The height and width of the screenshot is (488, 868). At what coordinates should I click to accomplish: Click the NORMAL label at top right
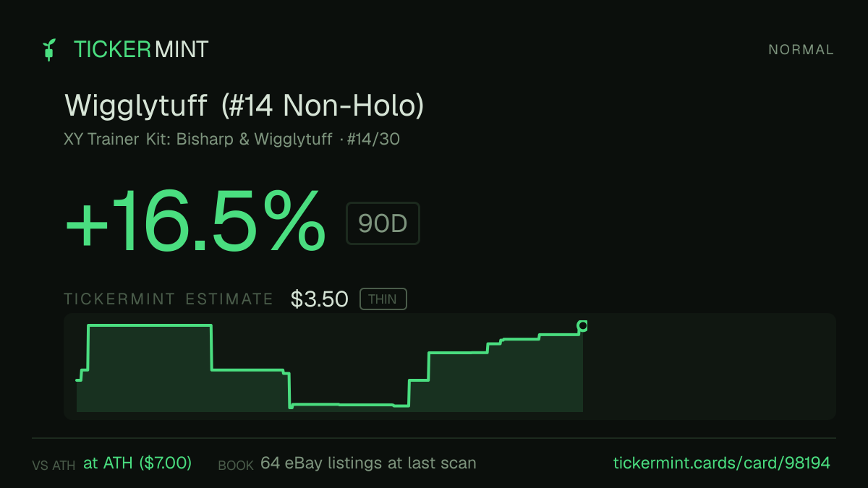(x=801, y=50)
